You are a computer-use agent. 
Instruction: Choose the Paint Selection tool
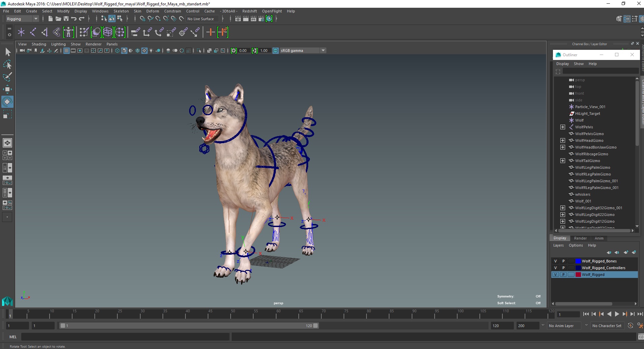[7, 77]
